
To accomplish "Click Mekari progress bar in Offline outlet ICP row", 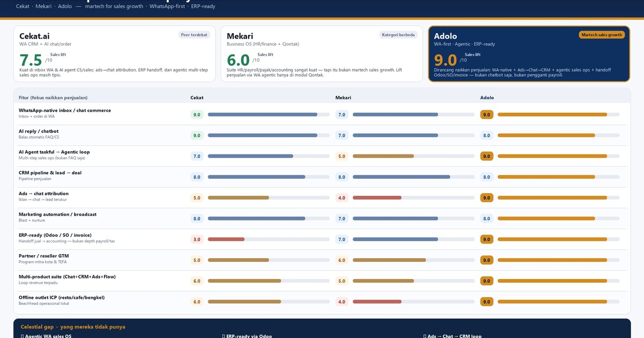I will point(414,302).
